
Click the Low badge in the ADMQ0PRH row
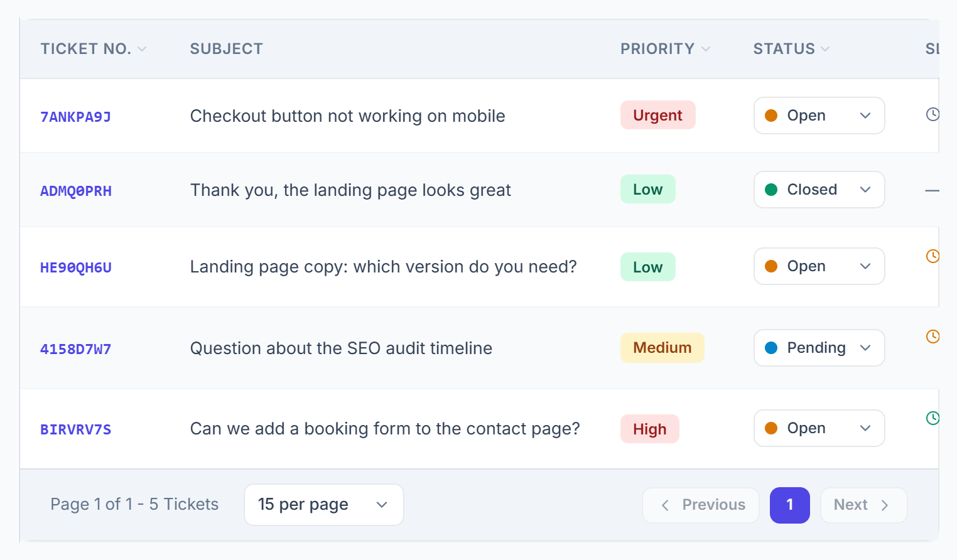coord(647,189)
